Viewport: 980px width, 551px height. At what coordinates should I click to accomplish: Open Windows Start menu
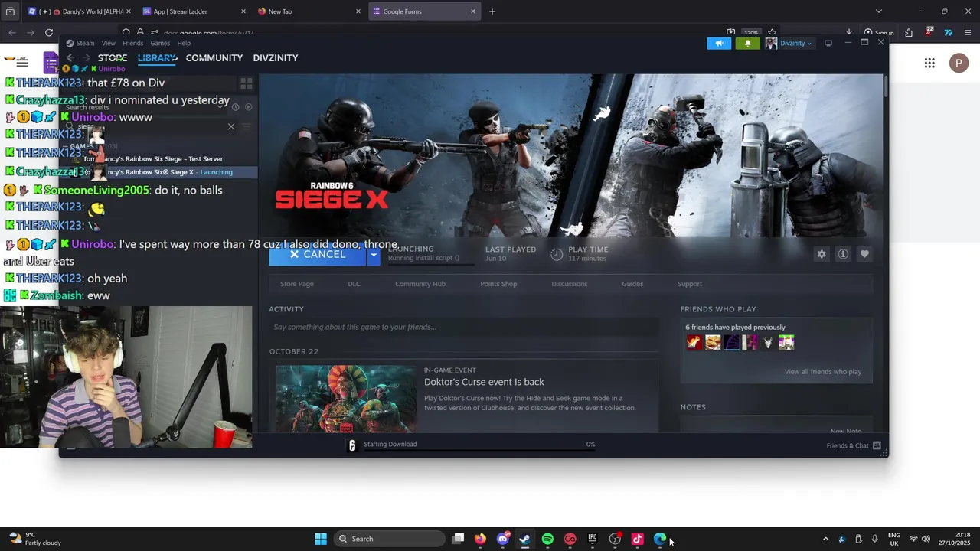[321, 539]
